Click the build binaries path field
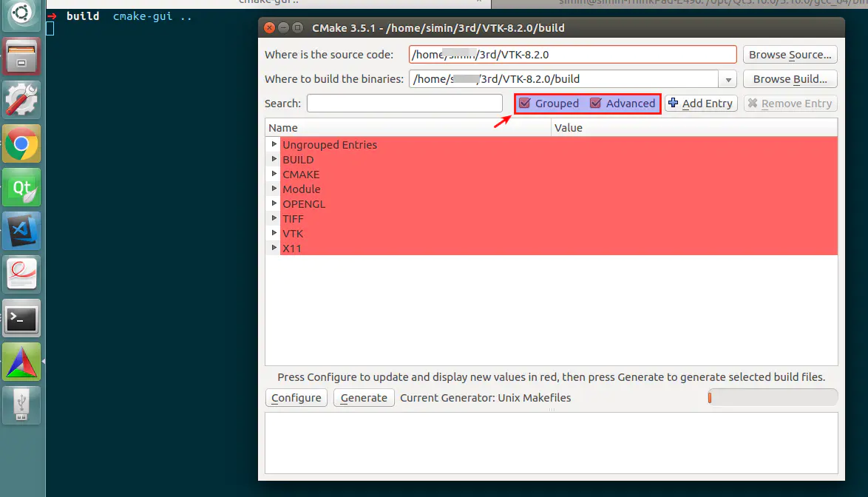868x497 pixels. 563,79
